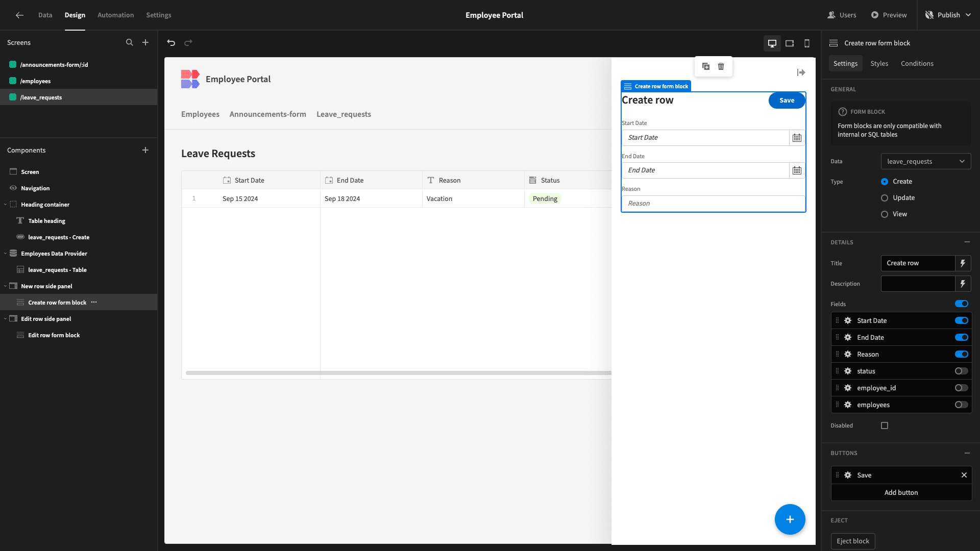Open Start Date calendar picker icon

[797, 138]
